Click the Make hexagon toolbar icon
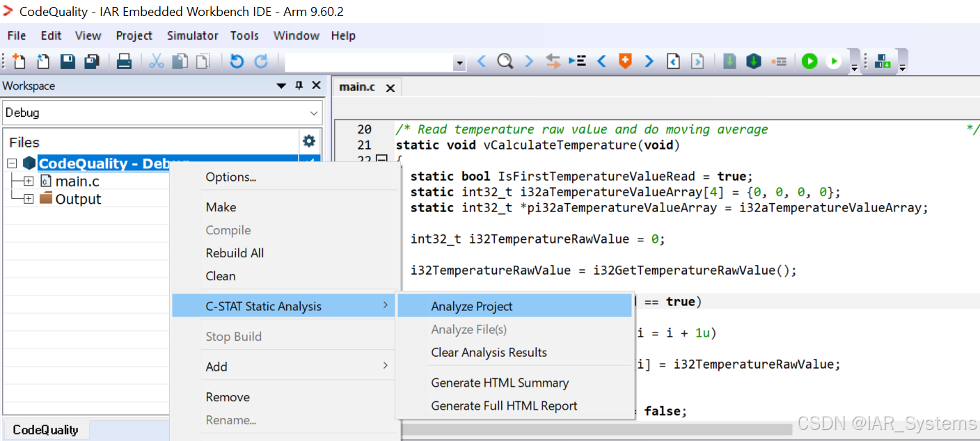Image resolution: width=980 pixels, height=441 pixels. tap(754, 62)
